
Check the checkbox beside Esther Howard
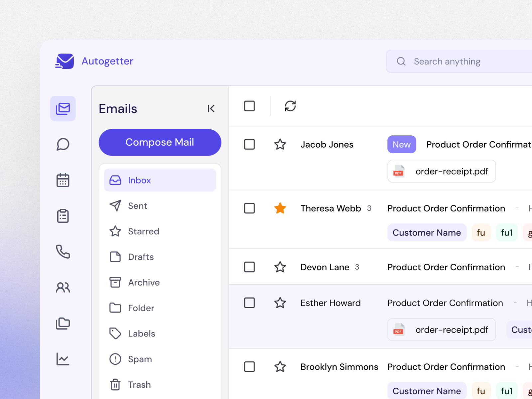click(249, 303)
